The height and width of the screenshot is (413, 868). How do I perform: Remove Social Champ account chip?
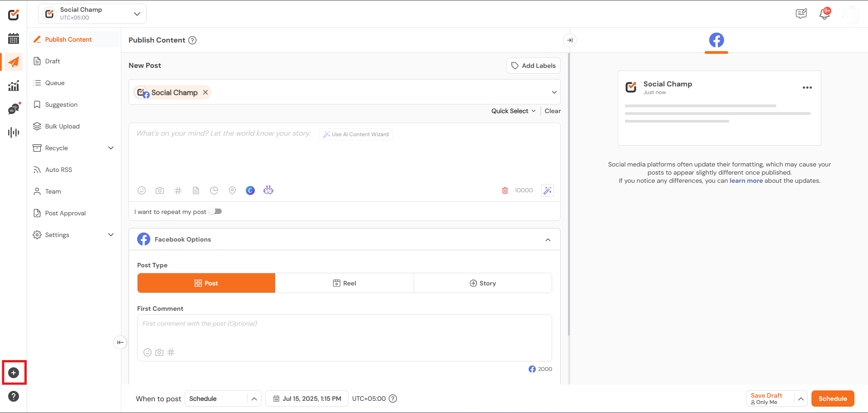pyautogui.click(x=205, y=92)
